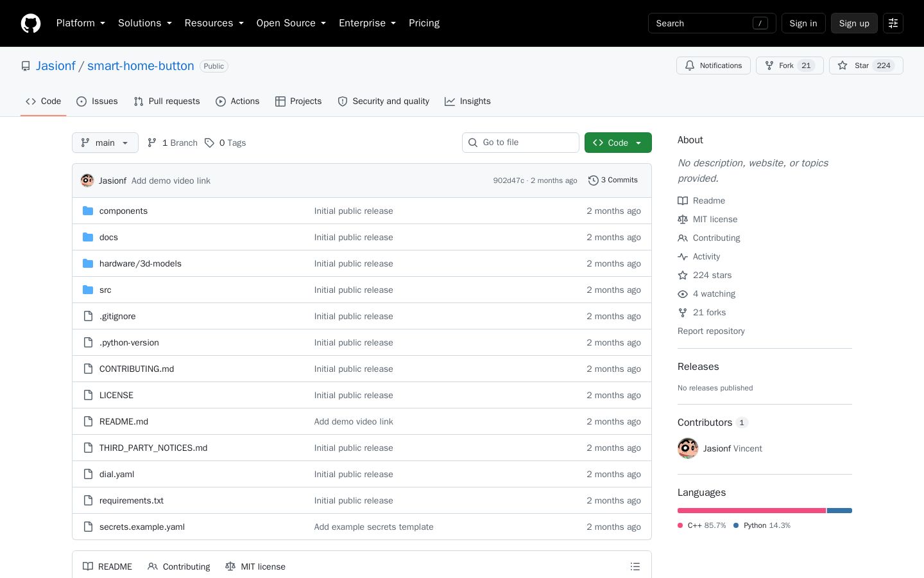
Task: Click the fork icon in Fork button
Action: pyautogui.click(x=769, y=66)
